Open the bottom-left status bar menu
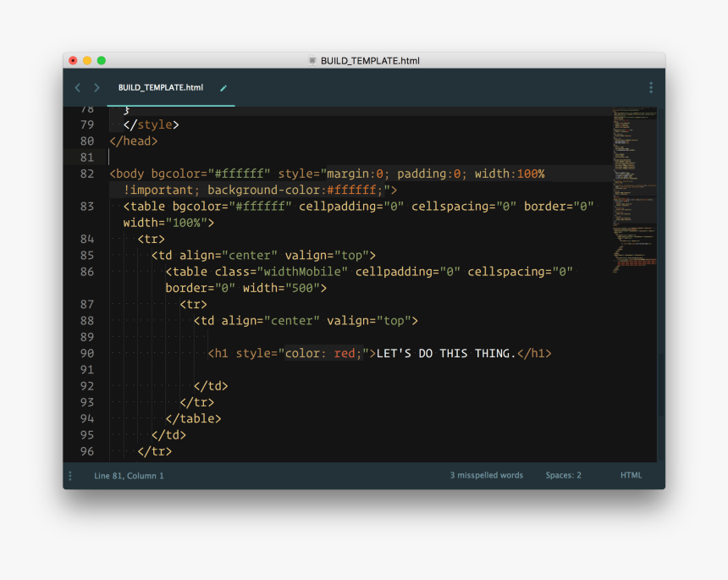 point(70,475)
